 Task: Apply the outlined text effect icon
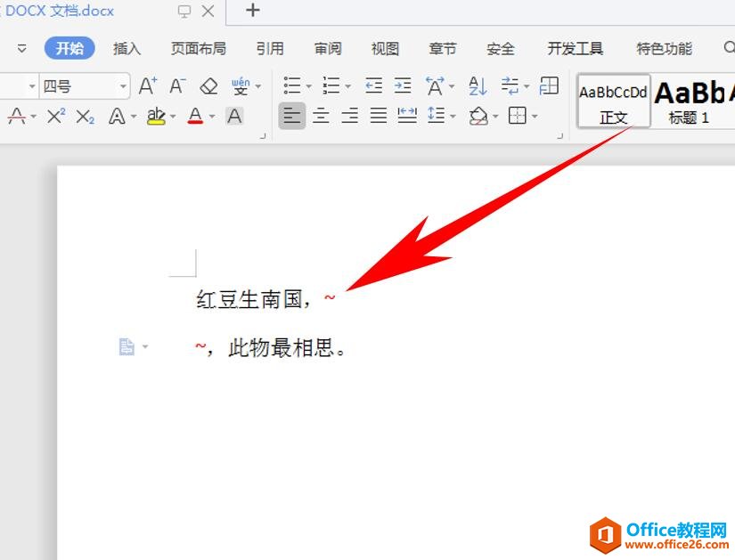117,116
